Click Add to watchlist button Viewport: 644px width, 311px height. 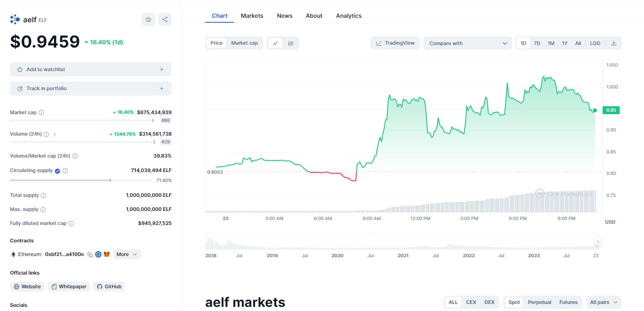(91, 69)
